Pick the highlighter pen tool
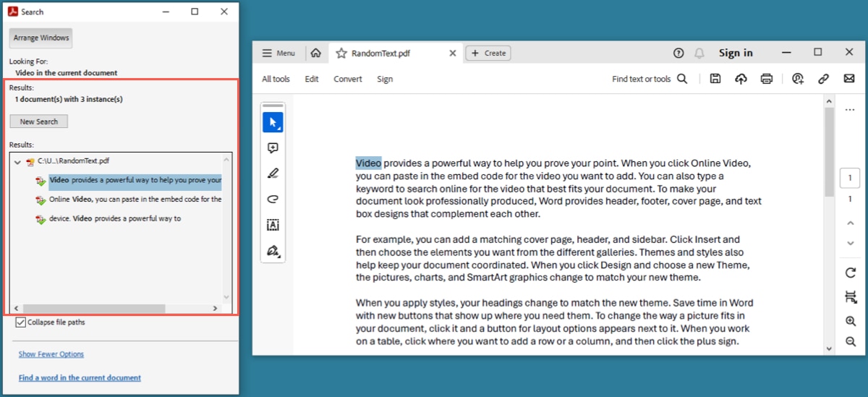 (273, 174)
